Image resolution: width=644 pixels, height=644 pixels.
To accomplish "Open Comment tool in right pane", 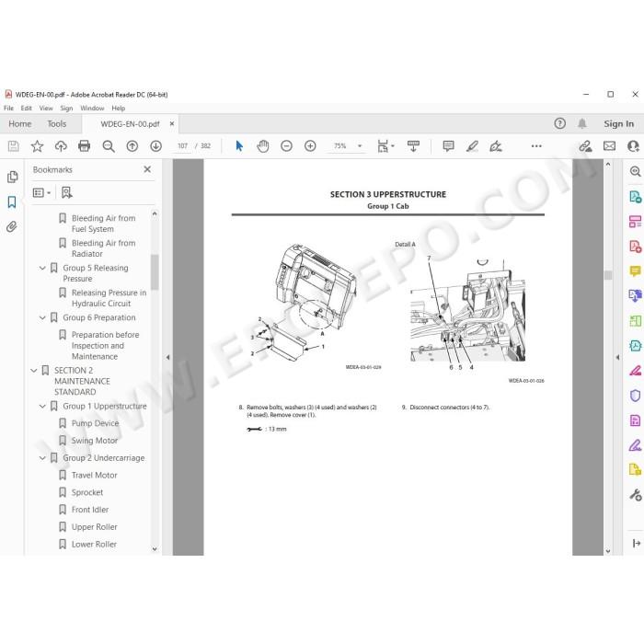I will point(635,271).
